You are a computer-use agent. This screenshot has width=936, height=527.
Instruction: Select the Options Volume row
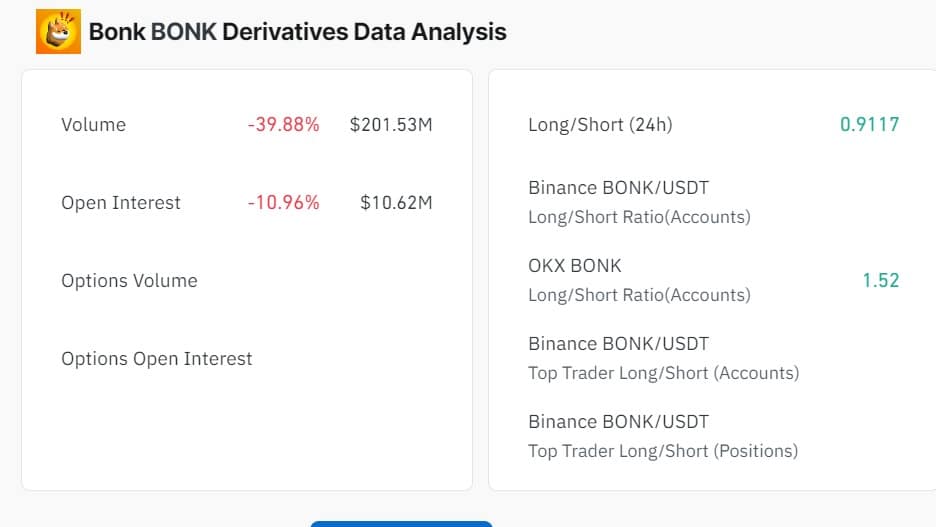coord(129,281)
